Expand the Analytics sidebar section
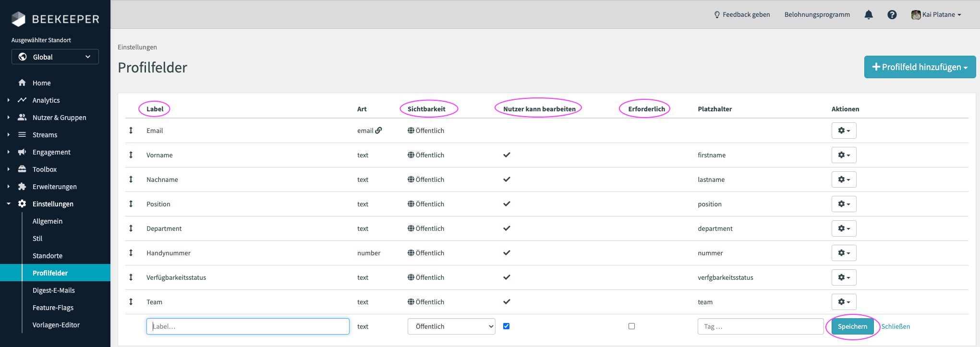This screenshot has width=980, height=347. point(46,100)
